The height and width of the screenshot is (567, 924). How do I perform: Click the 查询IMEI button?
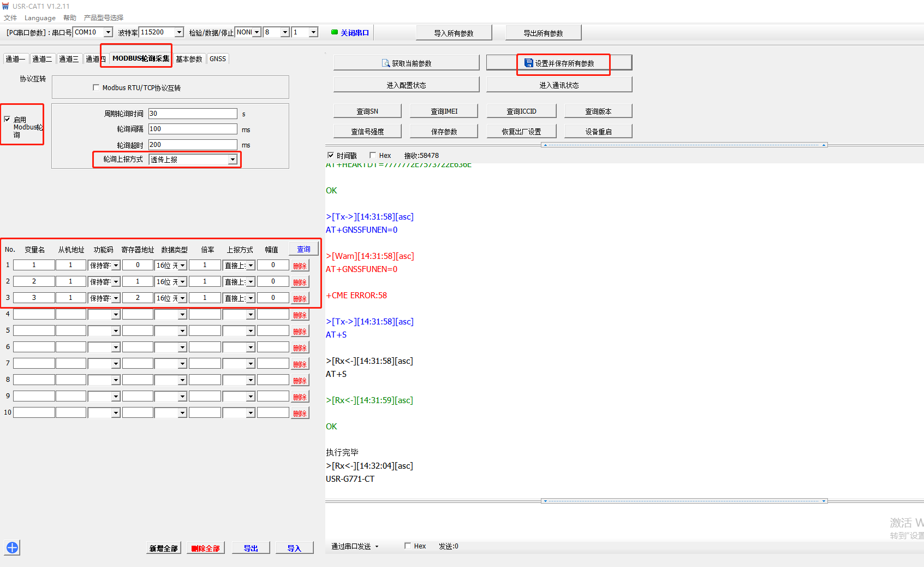point(444,111)
